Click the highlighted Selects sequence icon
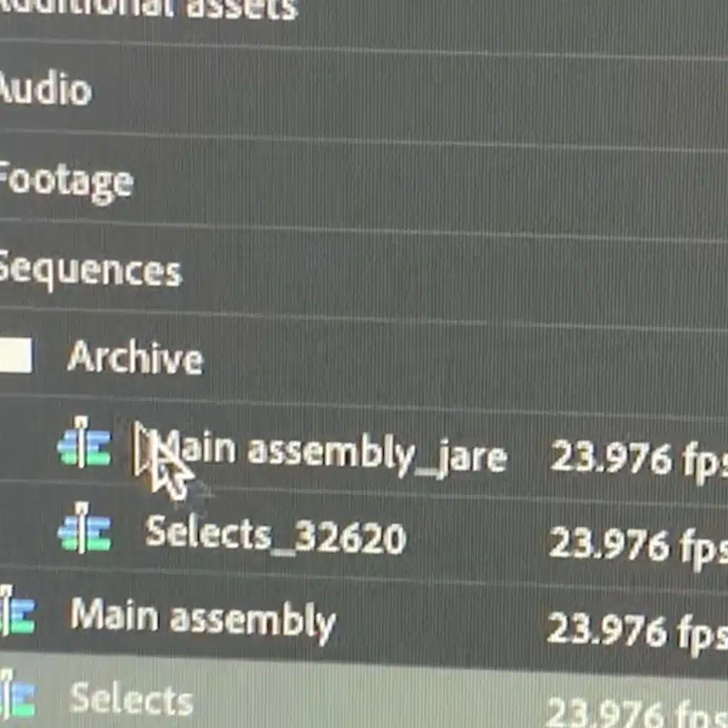The image size is (728, 728). coord(17,695)
